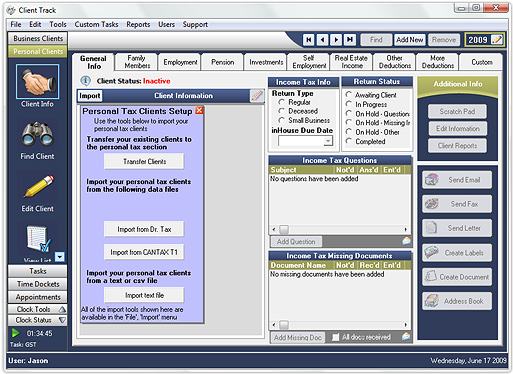513x374 pixels.
Task: Switch to the Family Members tab
Action: [x=137, y=62]
